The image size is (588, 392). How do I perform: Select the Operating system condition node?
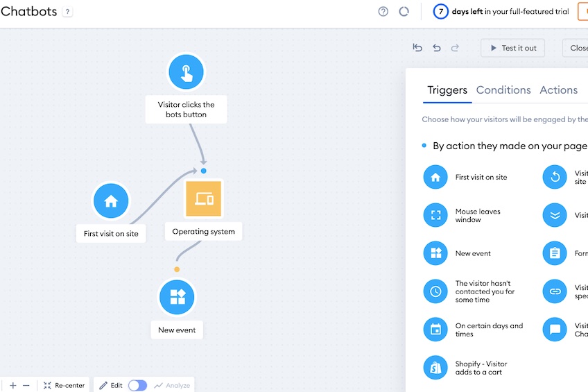point(204,199)
